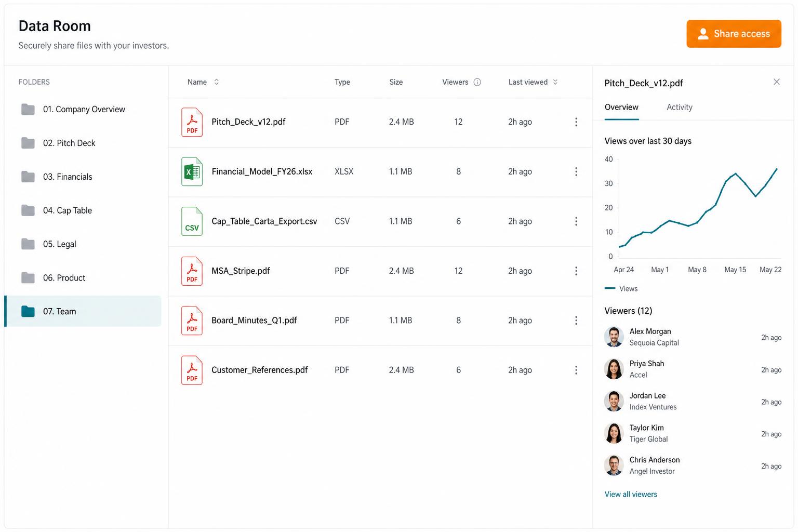Click the Index Ventures firm label
This screenshot has width=798, height=532.
pos(653,407)
